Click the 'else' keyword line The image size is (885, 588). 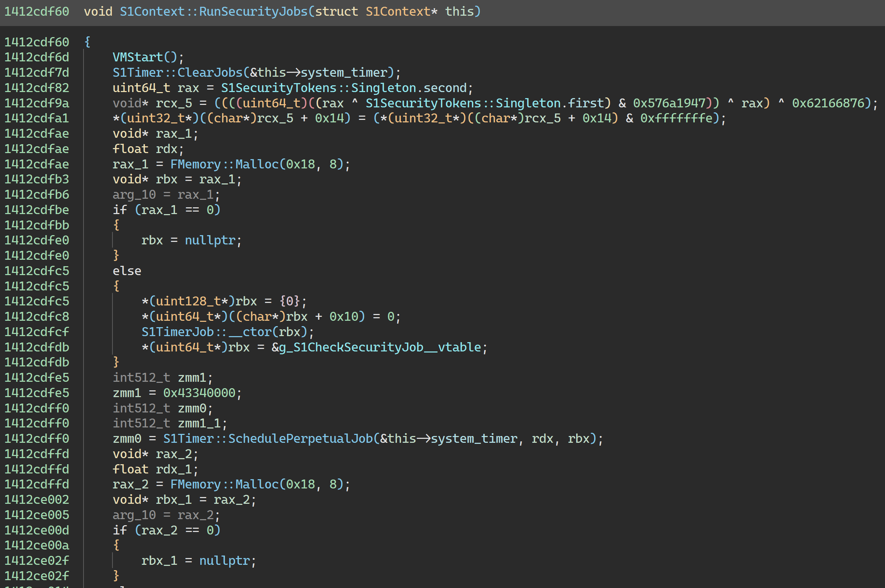pyautogui.click(x=127, y=271)
